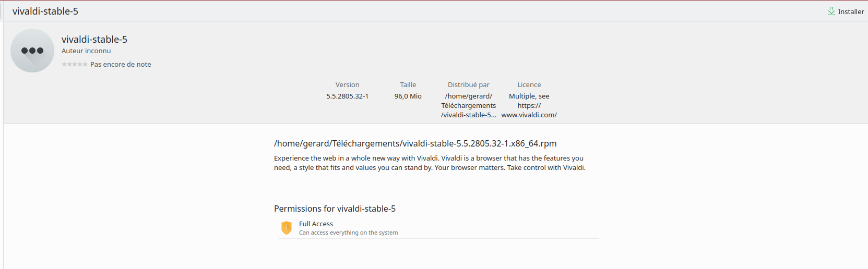Image resolution: width=868 pixels, height=269 pixels.
Task: Click the 'Version' column label
Action: tap(348, 85)
